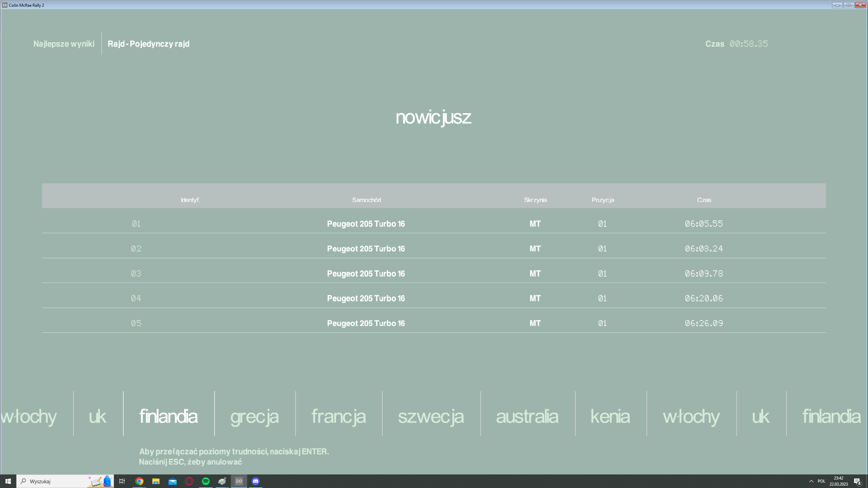Open Google Chrome from taskbar
The width and height of the screenshot is (868, 488).
[x=139, y=481]
